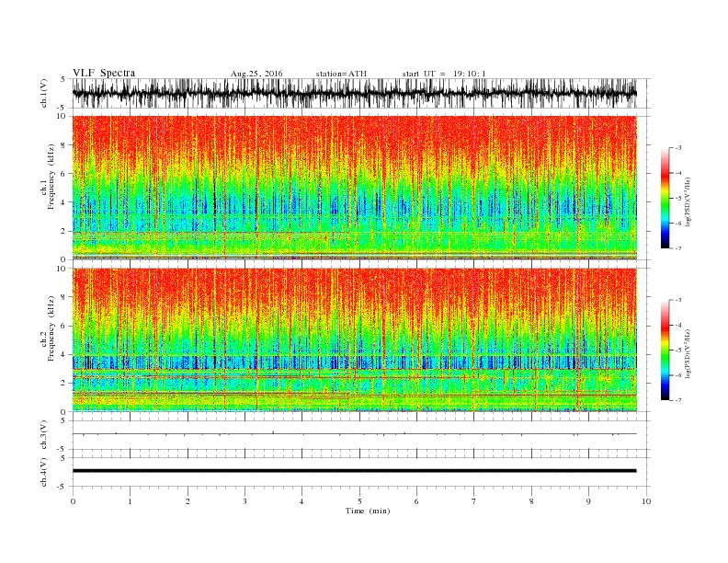Click the time axis tick label 3

[245, 501]
